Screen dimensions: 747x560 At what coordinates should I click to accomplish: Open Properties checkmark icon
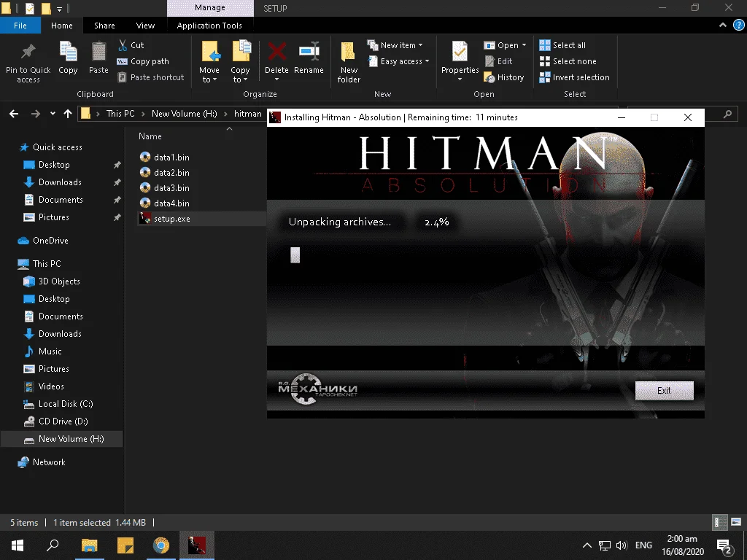point(460,52)
